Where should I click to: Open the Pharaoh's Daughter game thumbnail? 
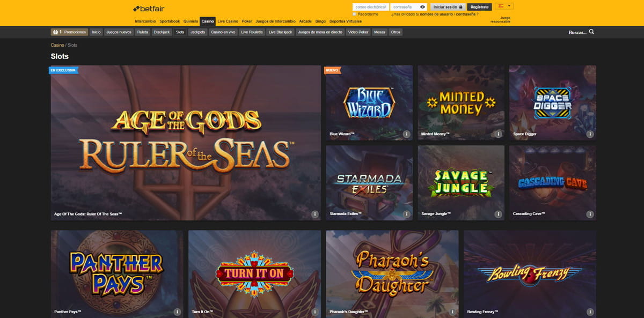pos(392,274)
